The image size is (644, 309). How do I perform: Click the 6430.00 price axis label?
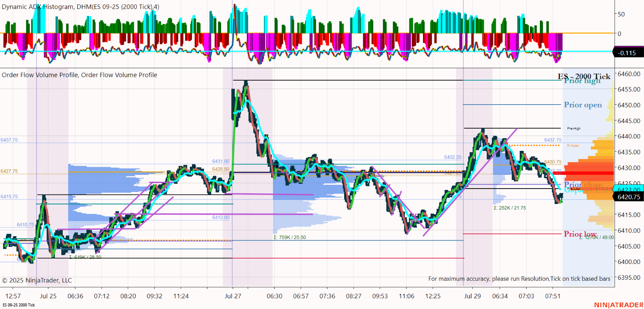click(x=629, y=168)
